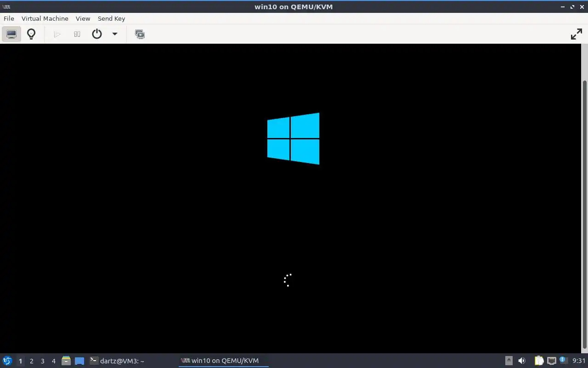Switch to workspace 1
Screen dimensions: 588x368
[x=20, y=361]
